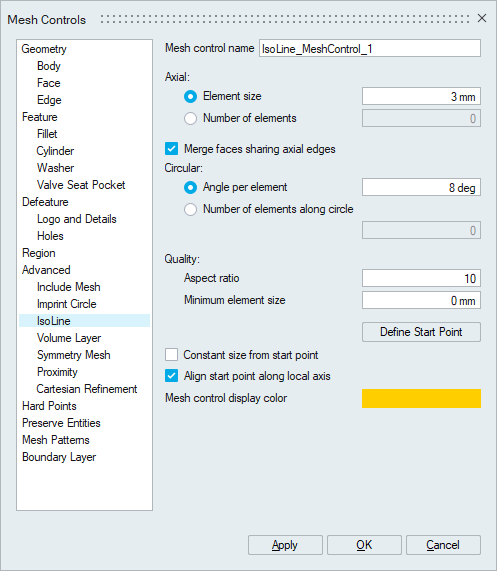Open the Volume Layer mesh control

click(x=69, y=338)
